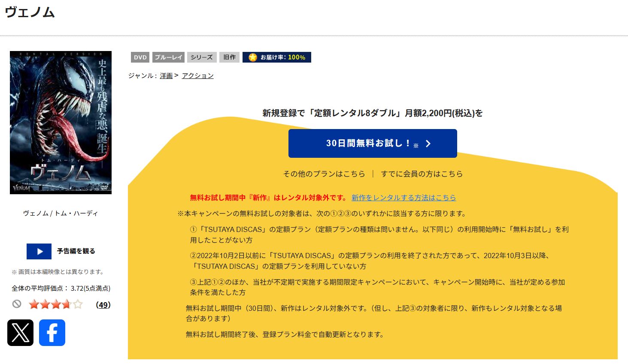This screenshot has height=364, width=628.
Task: Click the arrow icon inside the free trial button
Action: click(428, 144)
